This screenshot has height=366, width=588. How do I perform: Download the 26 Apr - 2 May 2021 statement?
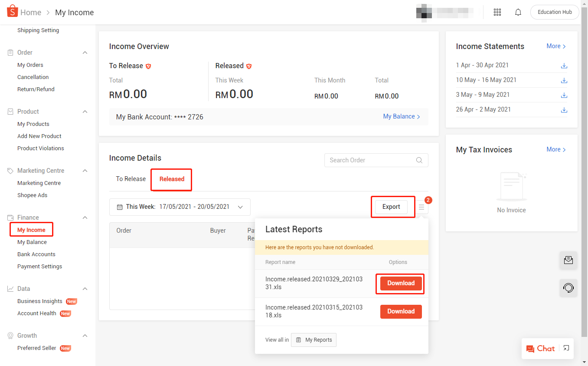pos(564,110)
